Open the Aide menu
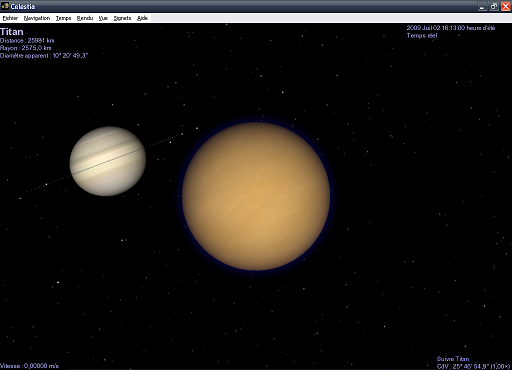The image size is (512, 370). [142, 18]
